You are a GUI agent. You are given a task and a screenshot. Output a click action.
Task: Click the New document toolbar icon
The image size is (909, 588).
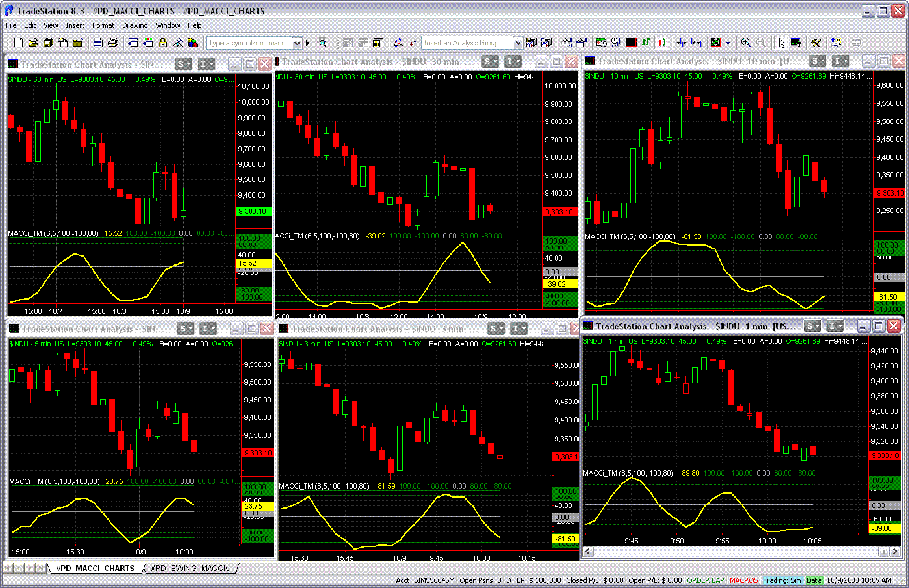18,43
